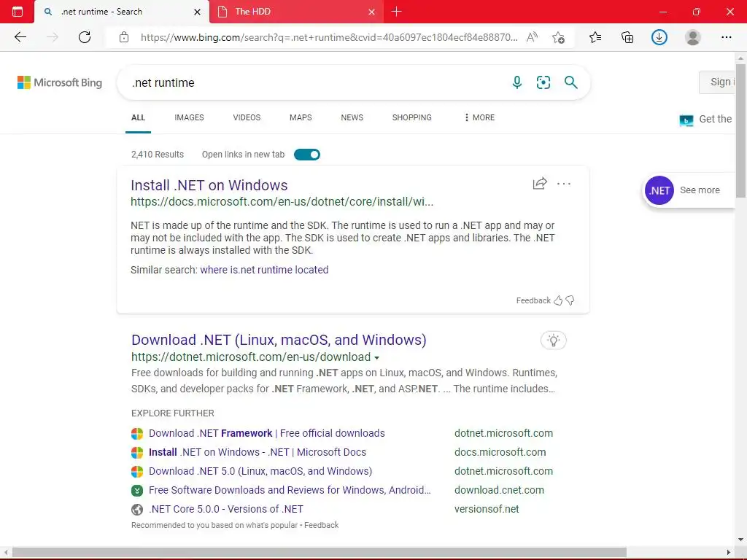Click the scroll right arrow
747x560 pixels.
[x=729, y=553]
